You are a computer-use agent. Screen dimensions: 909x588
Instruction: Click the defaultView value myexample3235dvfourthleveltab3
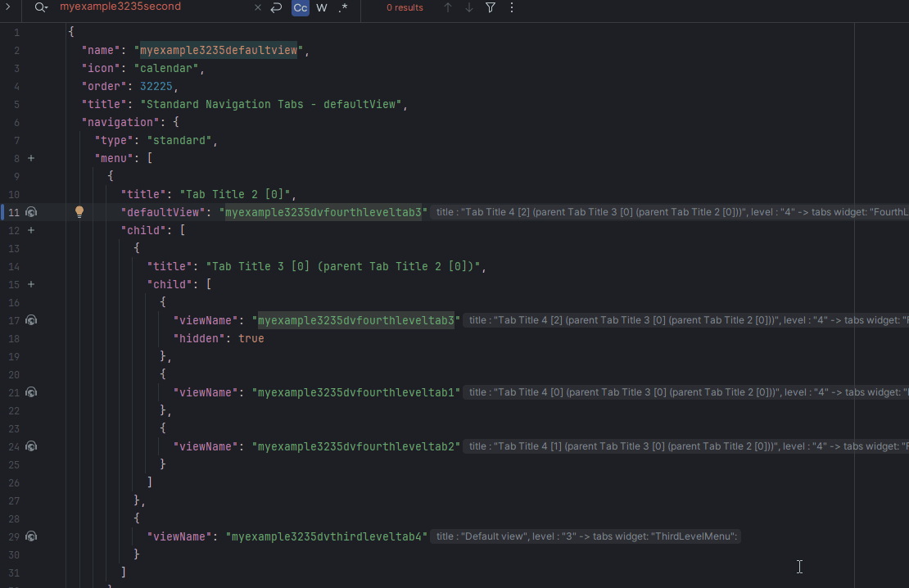(323, 212)
